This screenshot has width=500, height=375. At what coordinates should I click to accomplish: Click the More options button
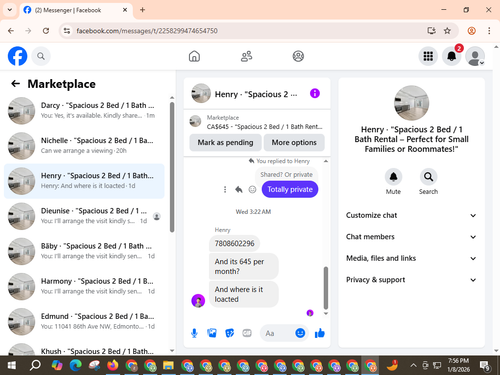[x=294, y=142]
